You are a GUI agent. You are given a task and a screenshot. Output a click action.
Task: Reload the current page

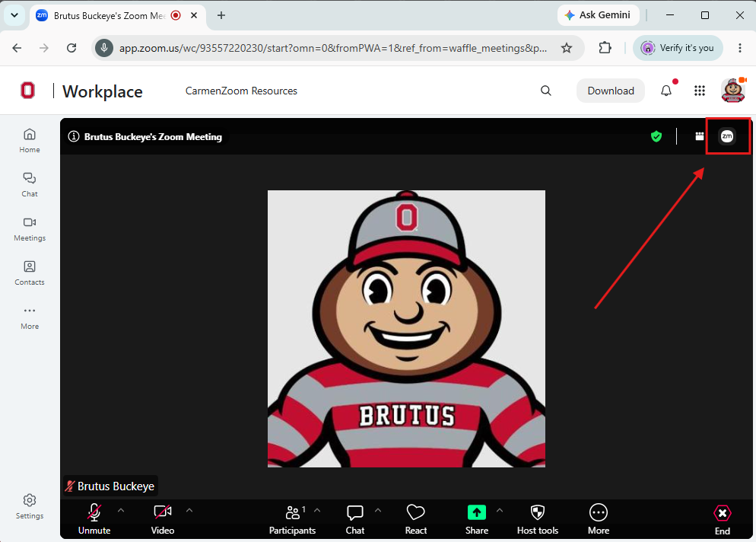(71, 48)
